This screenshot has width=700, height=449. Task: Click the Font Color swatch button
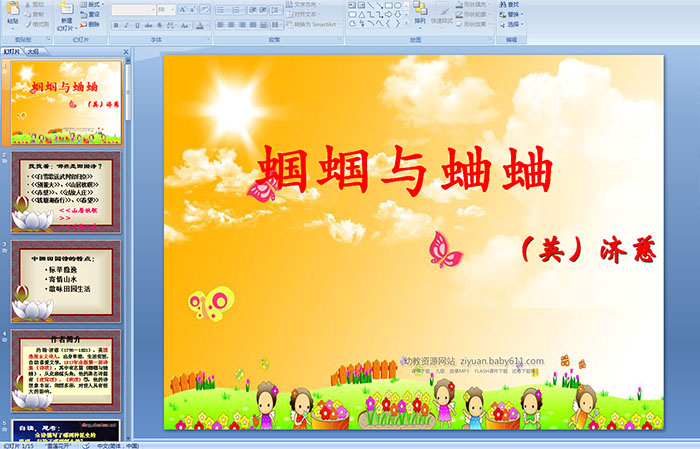click(200, 25)
